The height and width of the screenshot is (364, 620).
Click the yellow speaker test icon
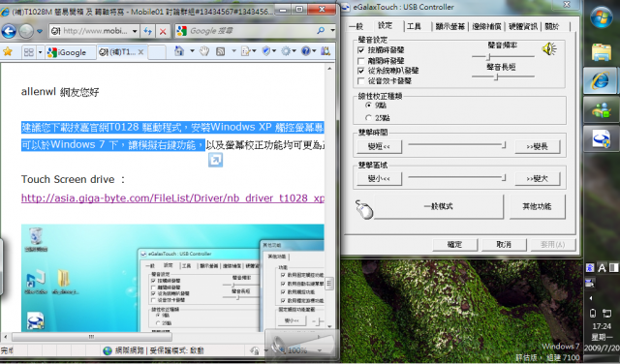(549, 49)
